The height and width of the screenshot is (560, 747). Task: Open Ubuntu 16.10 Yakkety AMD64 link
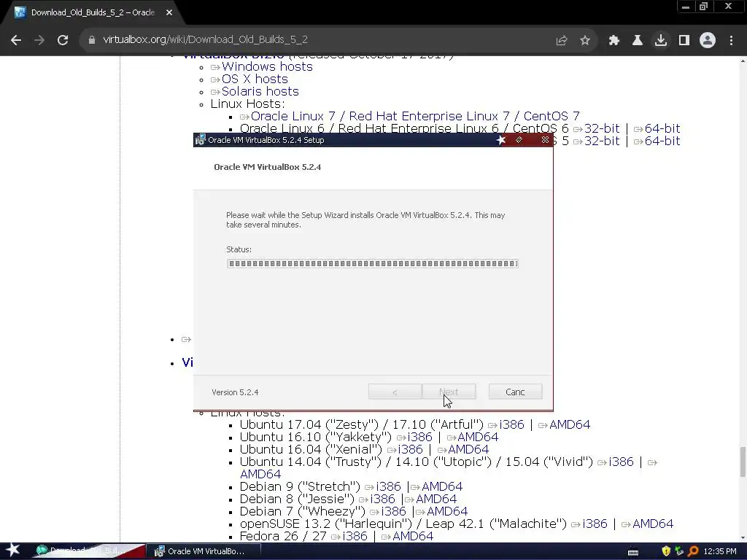pos(478,437)
